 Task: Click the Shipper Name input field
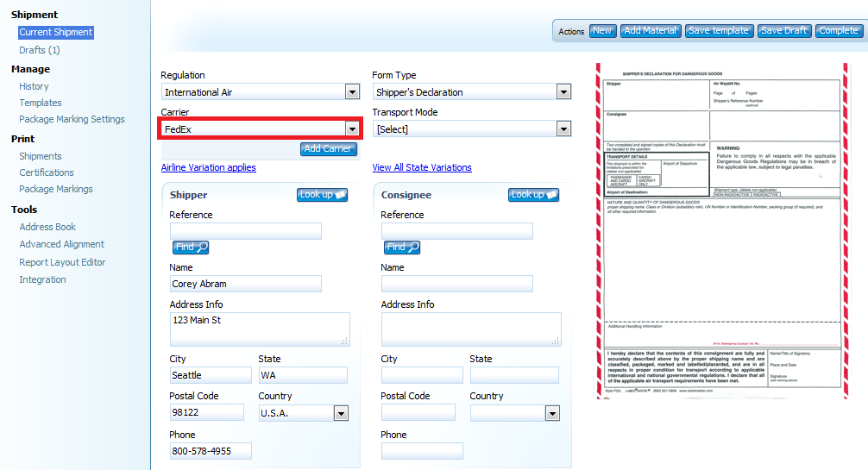click(246, 284)
